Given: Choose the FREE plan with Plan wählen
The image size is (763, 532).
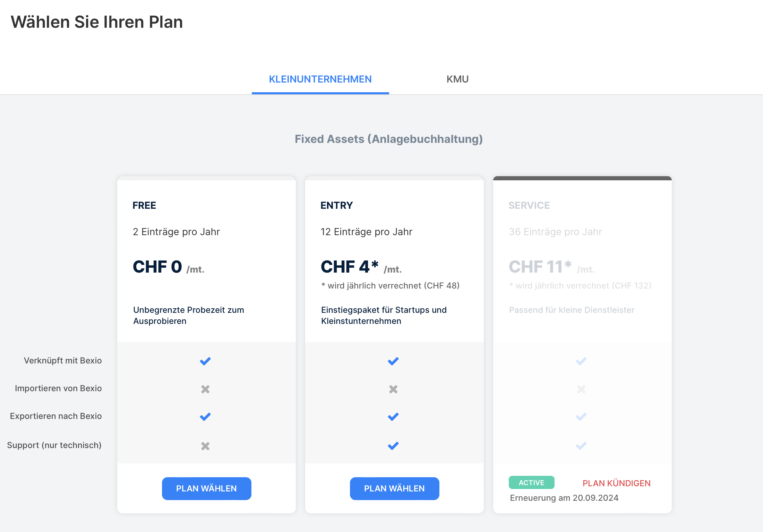Looking at the screenshot, I should click(206, 488).
